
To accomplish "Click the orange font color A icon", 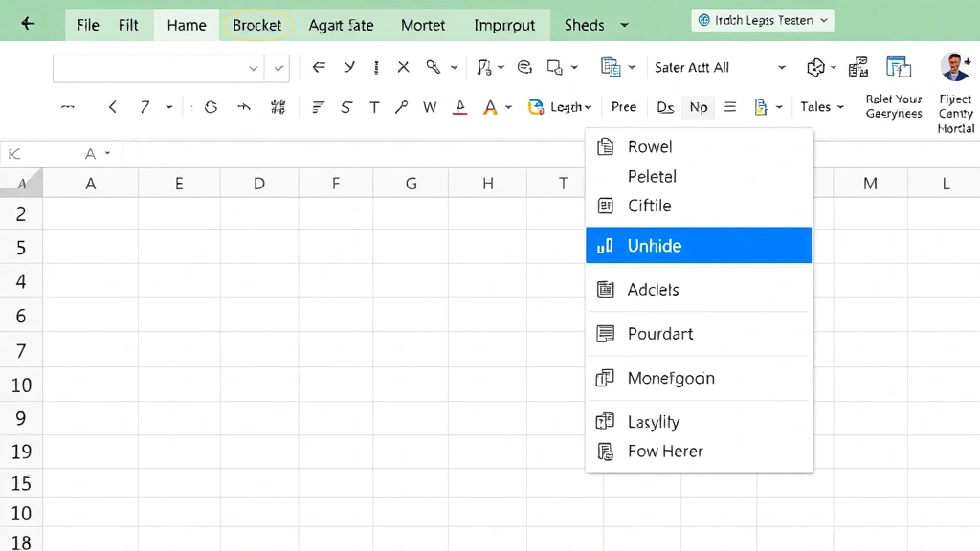I will 491,108.
